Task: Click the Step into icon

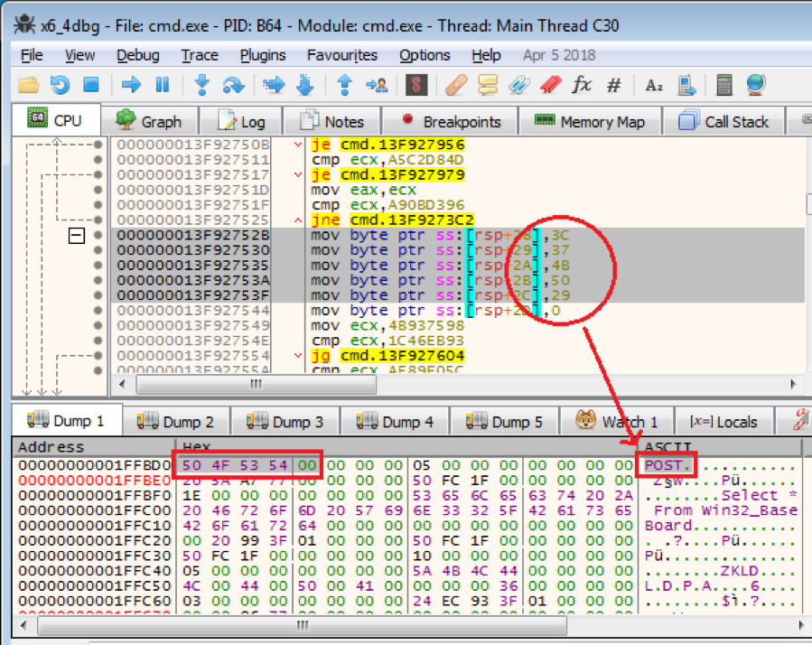Action: (x=202, y=85)
